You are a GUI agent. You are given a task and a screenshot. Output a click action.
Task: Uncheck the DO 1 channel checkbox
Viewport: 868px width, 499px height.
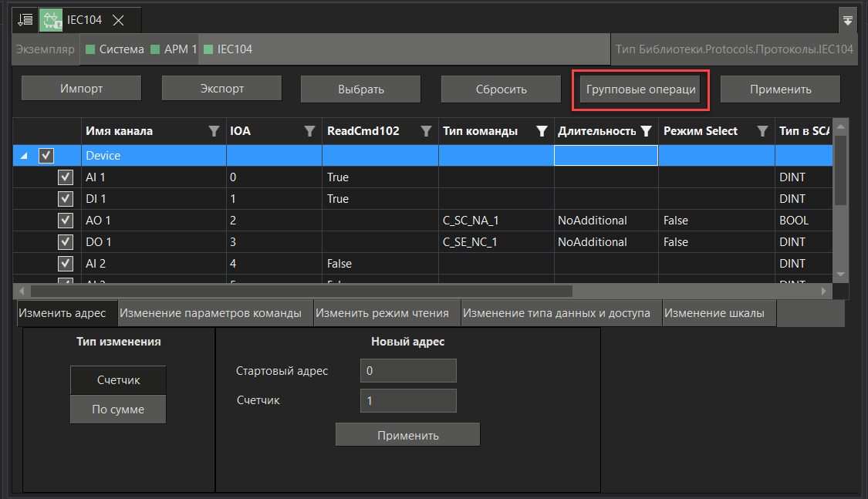tap(66, 242)
